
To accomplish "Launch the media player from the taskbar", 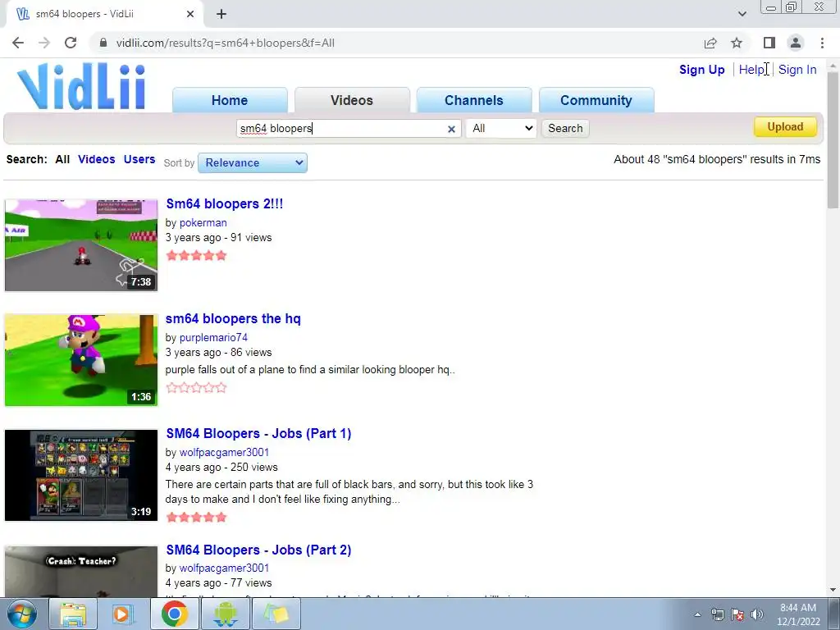I will [x=123, y=614].
